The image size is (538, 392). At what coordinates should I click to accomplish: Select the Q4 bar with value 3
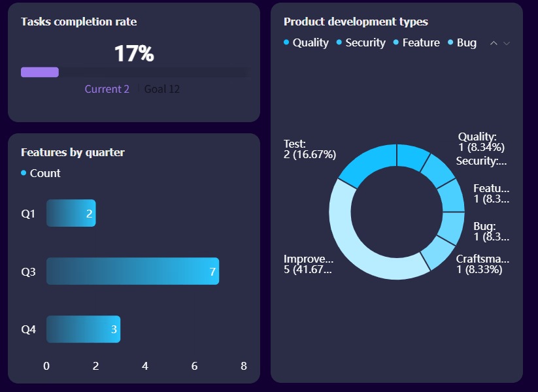pos(84,329)
